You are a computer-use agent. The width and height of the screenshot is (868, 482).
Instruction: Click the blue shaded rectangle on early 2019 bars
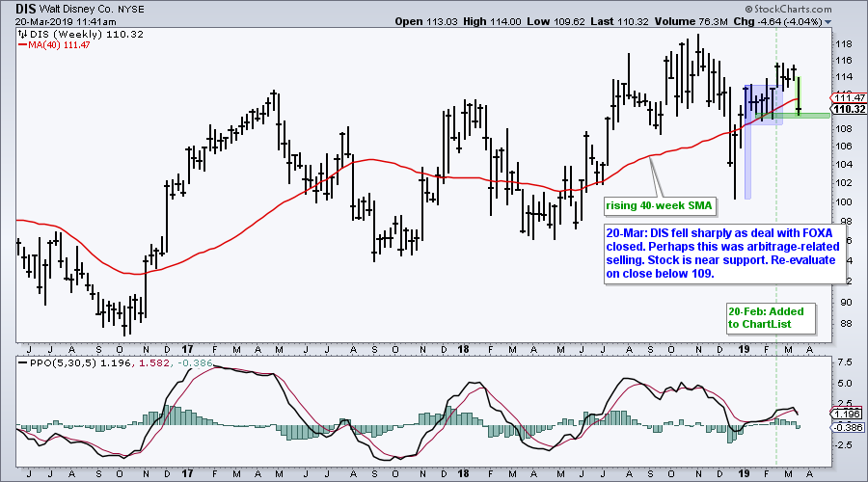[x=764, y=104]
